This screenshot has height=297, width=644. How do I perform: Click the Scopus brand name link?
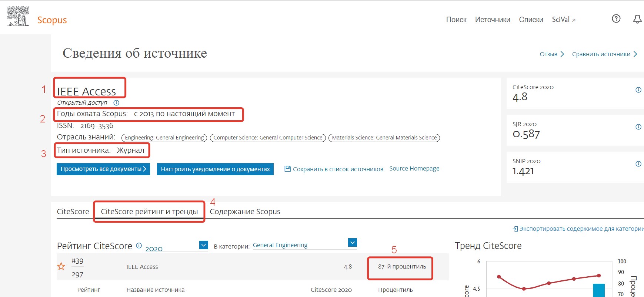click(x=52, y=20)
